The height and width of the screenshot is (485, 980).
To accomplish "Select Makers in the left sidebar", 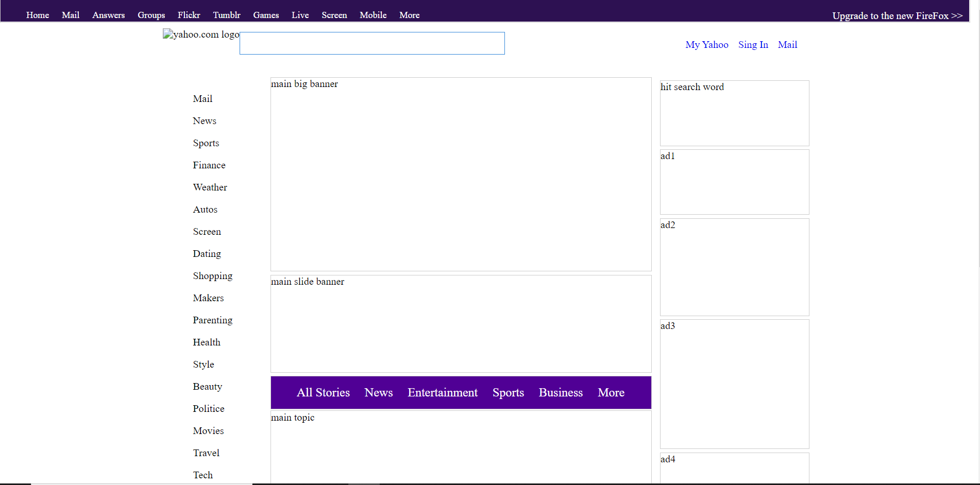I will 209,298.
